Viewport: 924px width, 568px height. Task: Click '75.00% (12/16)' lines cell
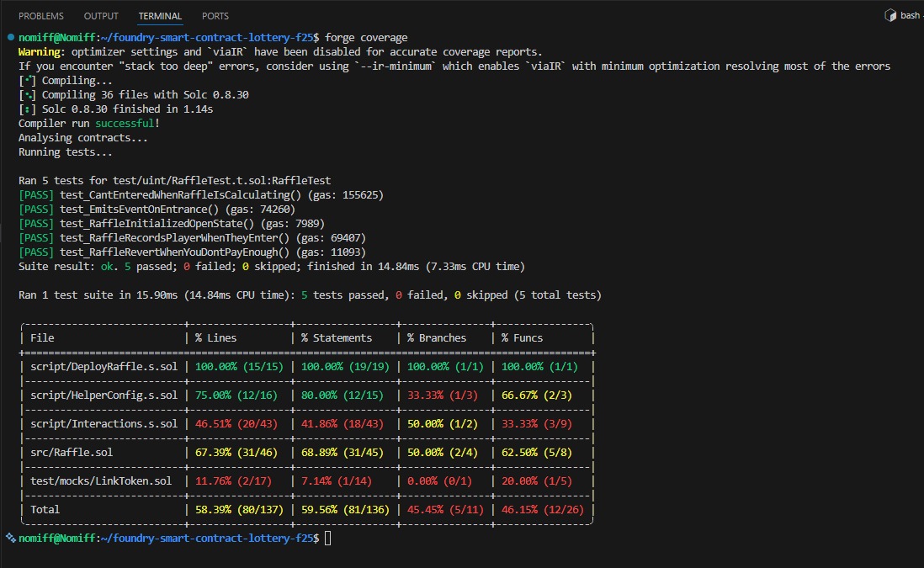(236, 395)
